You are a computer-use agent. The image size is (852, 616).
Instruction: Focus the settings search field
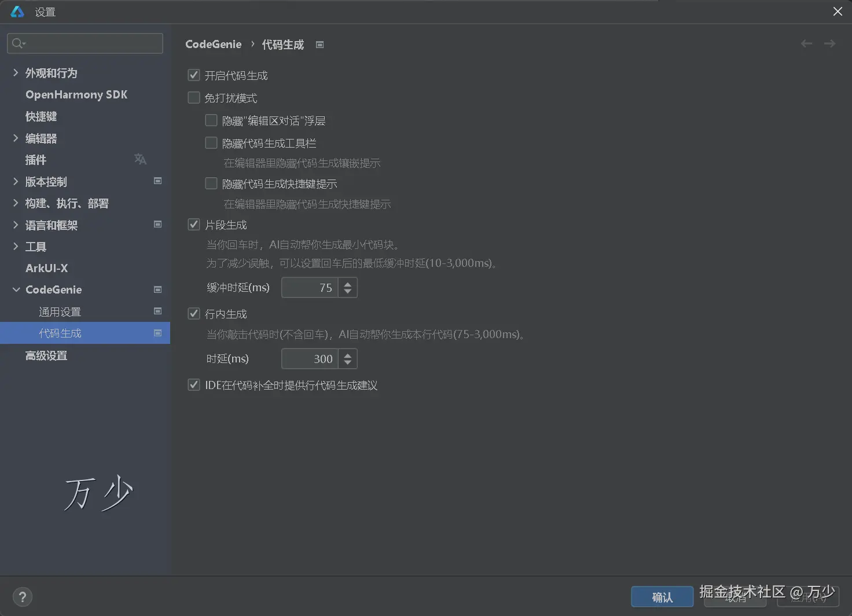(85, 43)
